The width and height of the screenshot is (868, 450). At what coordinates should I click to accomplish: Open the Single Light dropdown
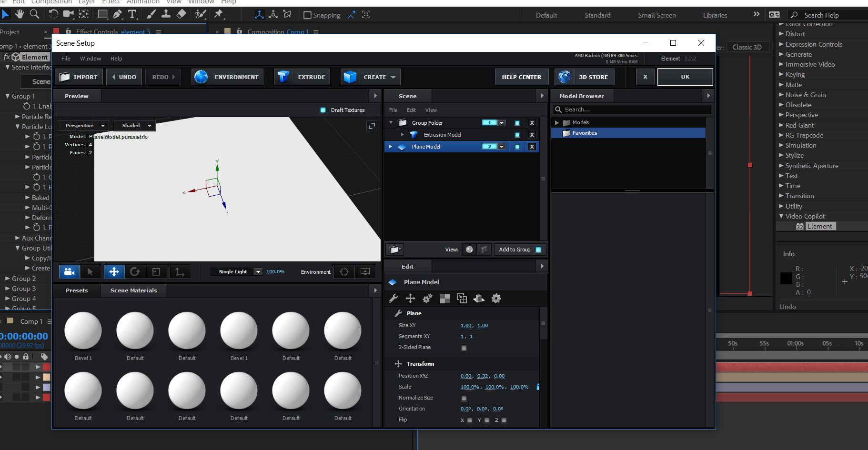[x=237, y=272]
